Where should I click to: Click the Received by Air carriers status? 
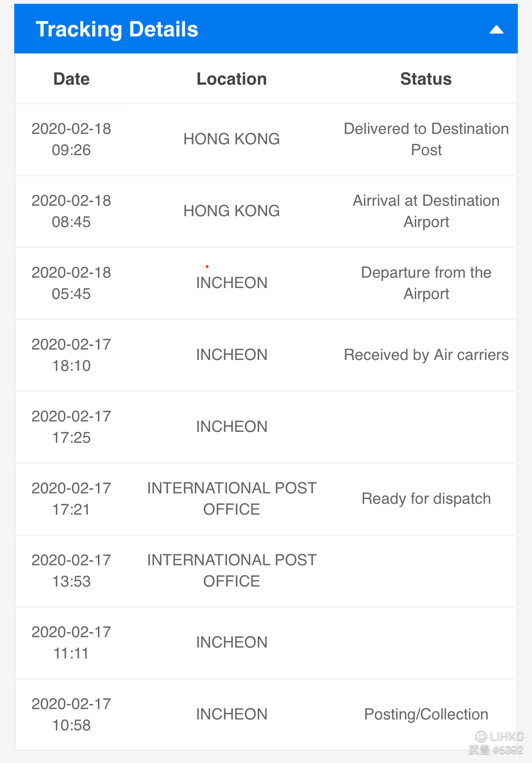click(x=426, y=355)
